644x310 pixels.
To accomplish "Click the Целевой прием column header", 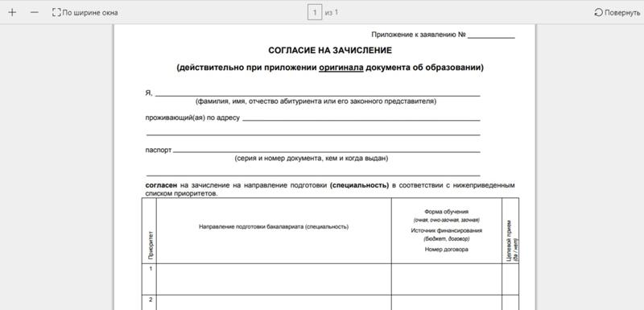I will pos(512,241).
